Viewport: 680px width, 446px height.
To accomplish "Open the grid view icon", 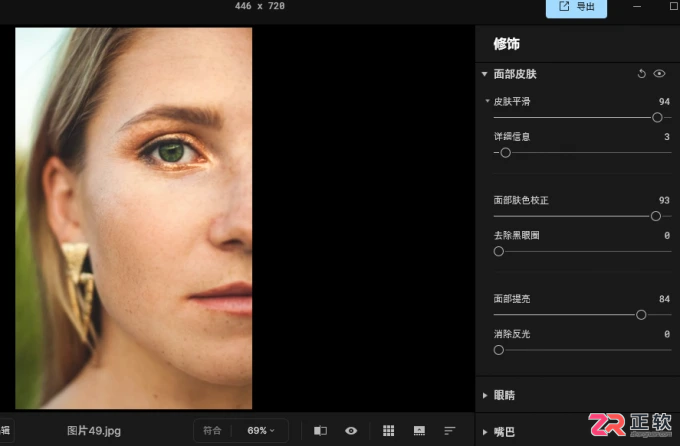I will [389, 431].
